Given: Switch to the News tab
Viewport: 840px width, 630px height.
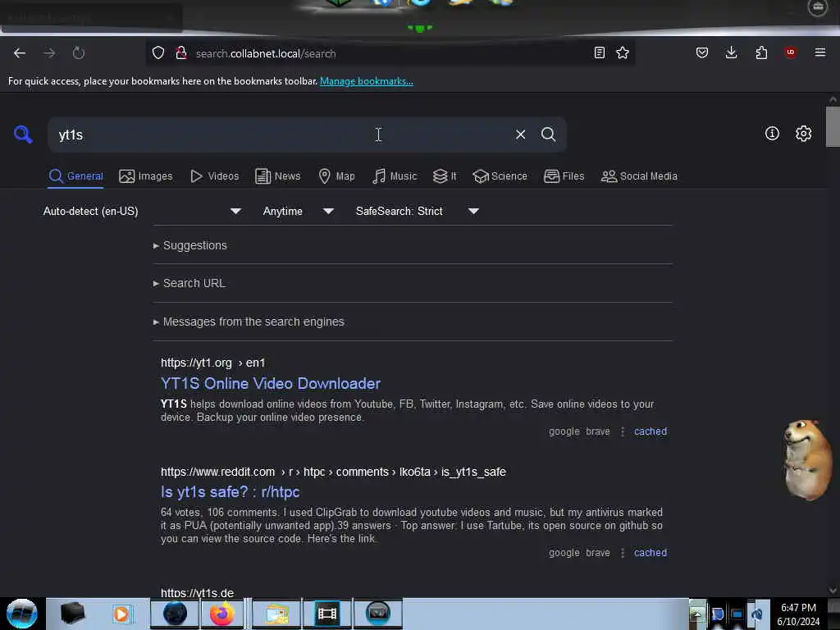Looking at the screenshot, I should [x=277, y=176].
